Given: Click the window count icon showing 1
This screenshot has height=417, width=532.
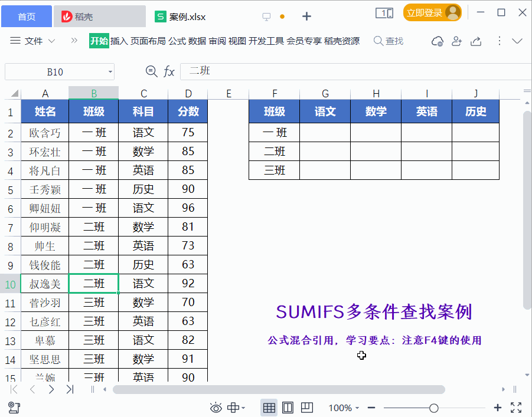Looking at the screenshot, I should [x=384, y=13].
